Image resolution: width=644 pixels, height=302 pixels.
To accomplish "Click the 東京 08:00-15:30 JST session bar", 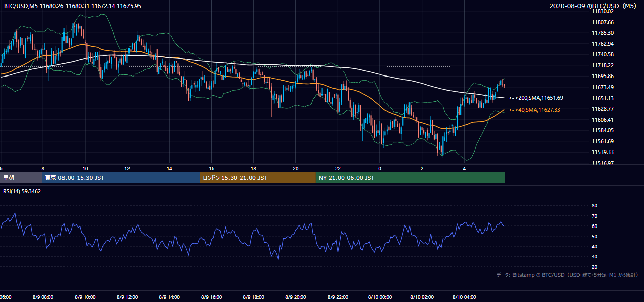I will (x=121, y=178).
